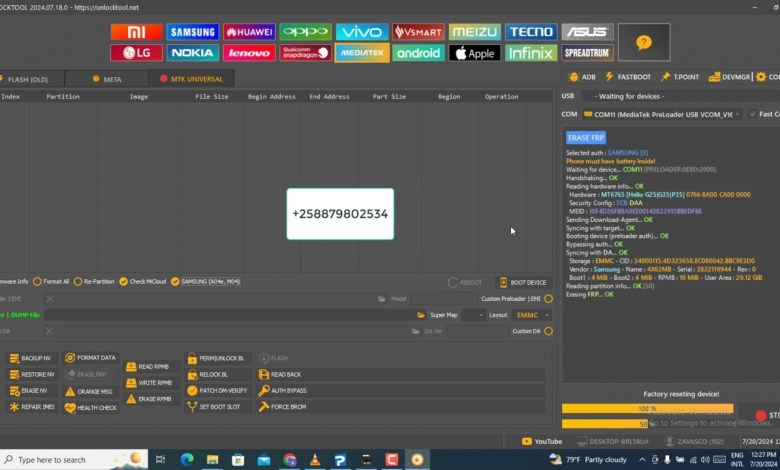Toggle the Check MiCloud option

point(142,282)
